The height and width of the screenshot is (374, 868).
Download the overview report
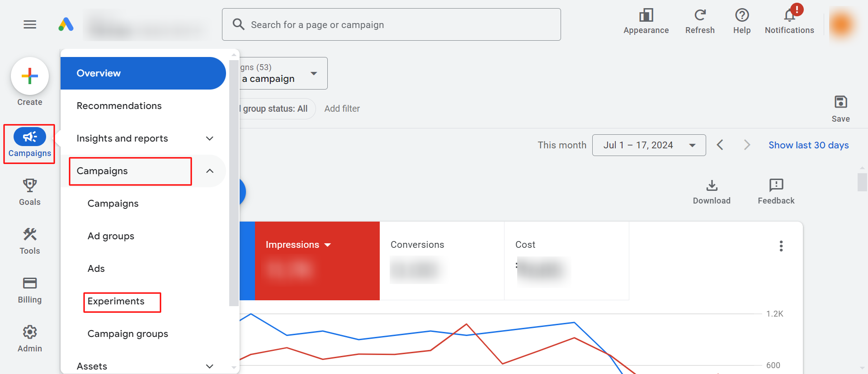tap(712, 192)
